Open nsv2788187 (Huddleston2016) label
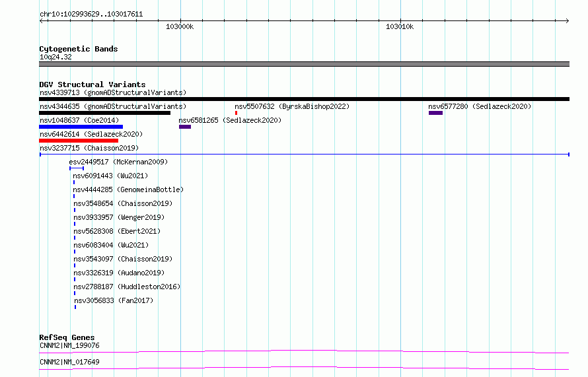588x377 pixels. 127,287
